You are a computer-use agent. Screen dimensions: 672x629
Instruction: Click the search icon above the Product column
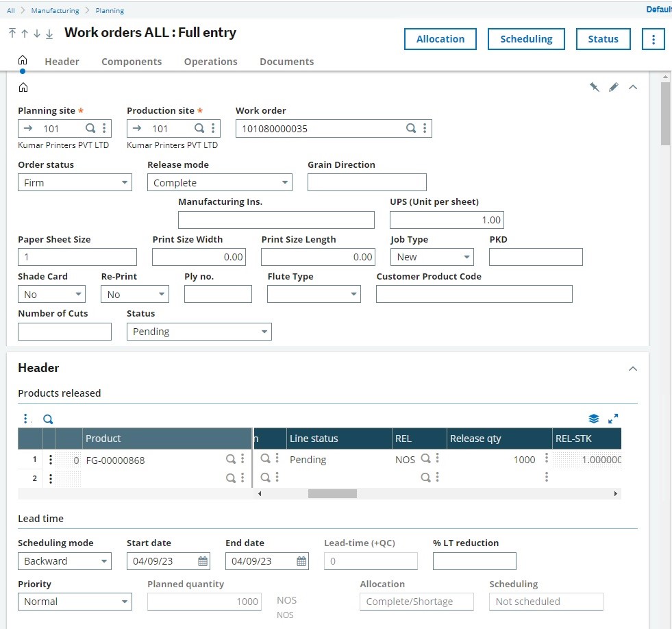(x=48, y=419)
